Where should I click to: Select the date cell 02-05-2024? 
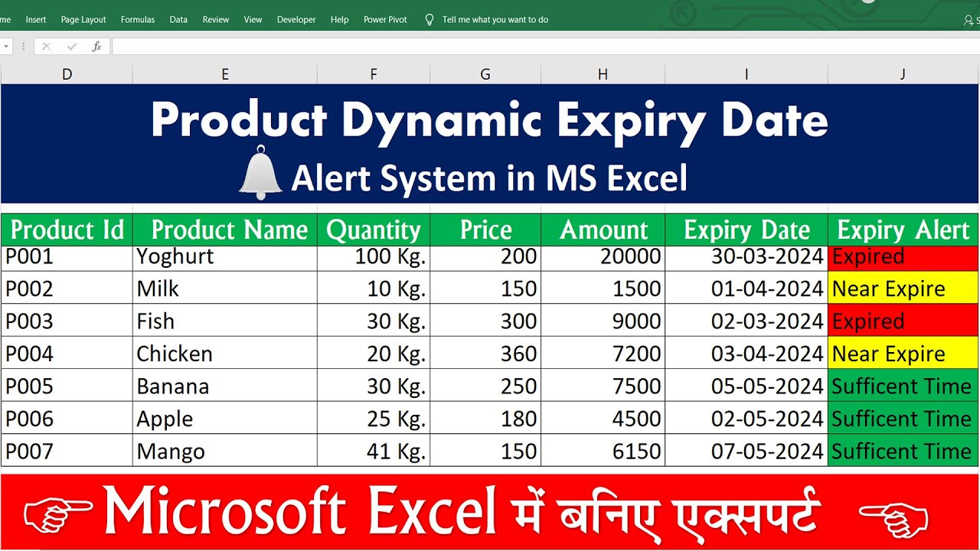coord(746,418)
